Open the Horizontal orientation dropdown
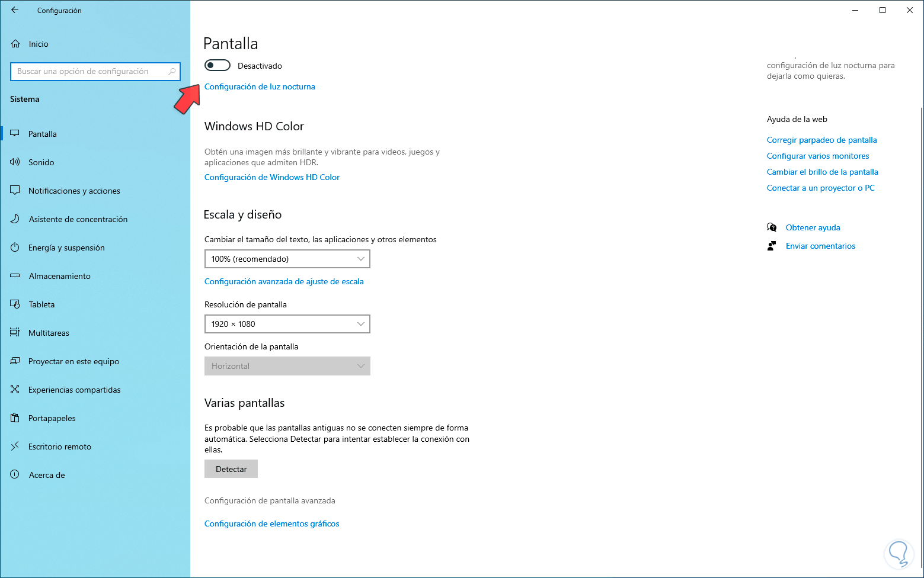924x578 pixels. tap(287, 366)
